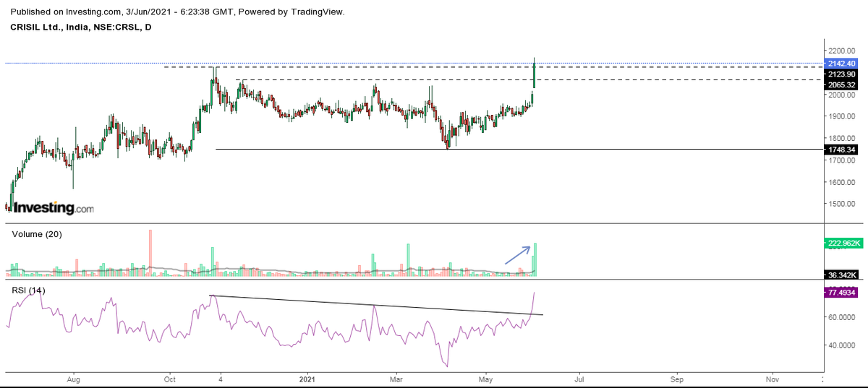The width and height of the screenshot is (868, 388).
Task: Select the 1748.34 support line price label
Action: 842,150
